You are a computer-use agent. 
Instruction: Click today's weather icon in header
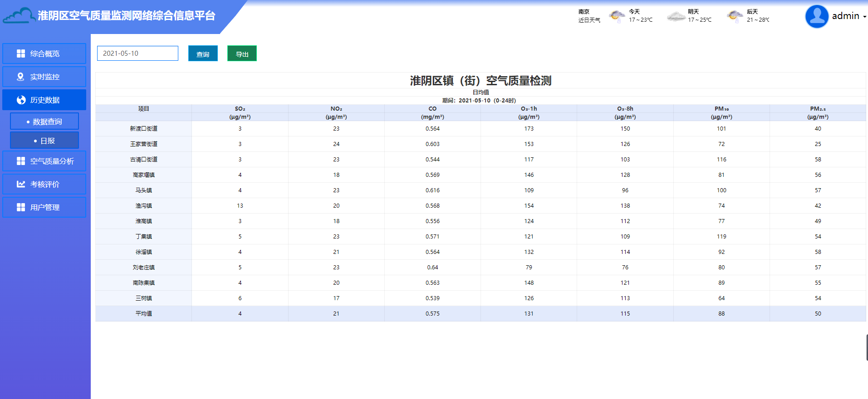(617, 16)
